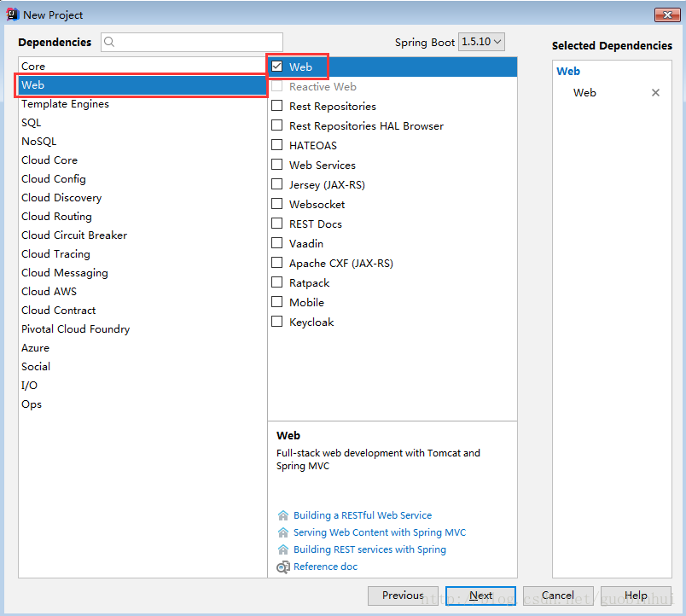Focus the Dependencies search field
This screenshot has height=616, width=686.
tap(192, 42)
